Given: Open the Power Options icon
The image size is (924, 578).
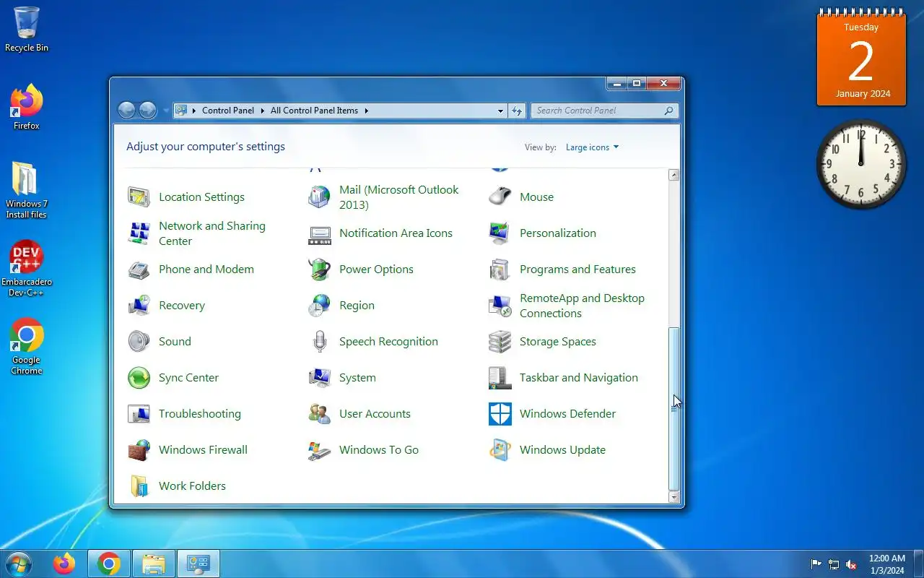Looking at the screenshot, I should click(x=319, y=269).
